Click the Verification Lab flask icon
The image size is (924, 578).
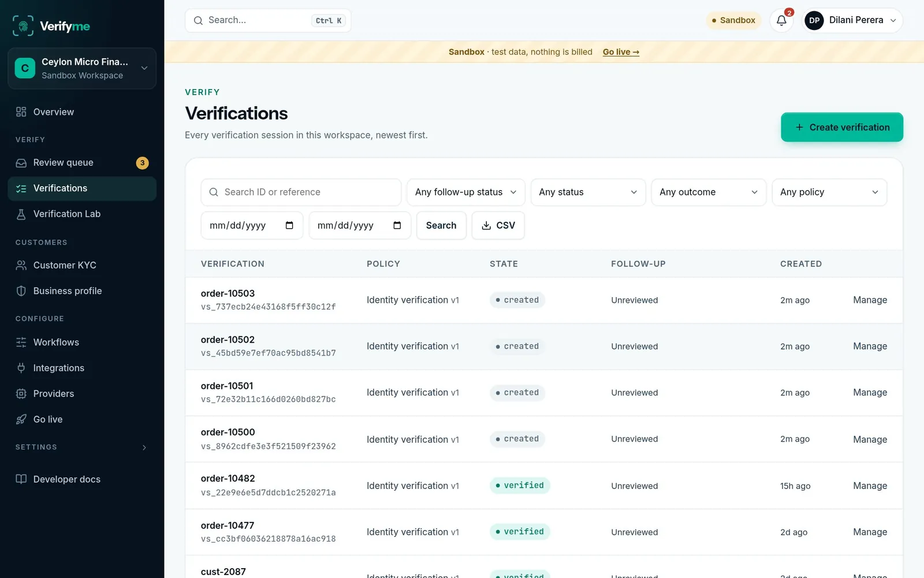pyautogui.click(x=21, y=214)
